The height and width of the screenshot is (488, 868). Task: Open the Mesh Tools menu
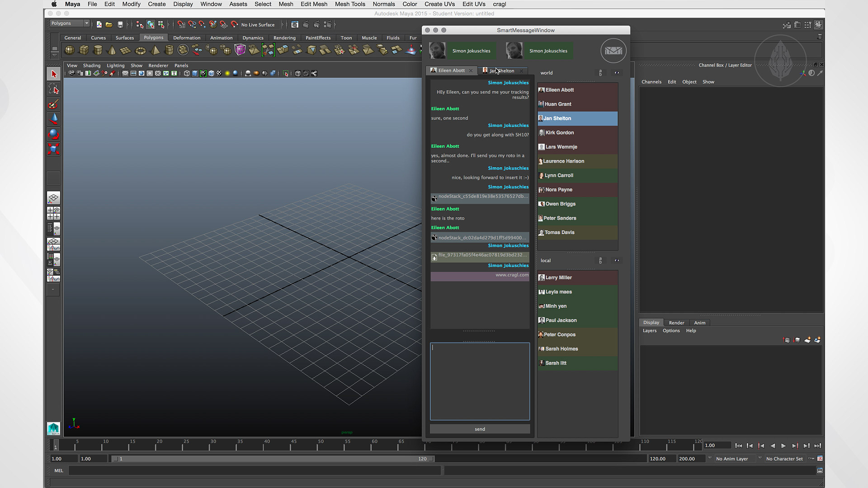[x=349, y=4]
